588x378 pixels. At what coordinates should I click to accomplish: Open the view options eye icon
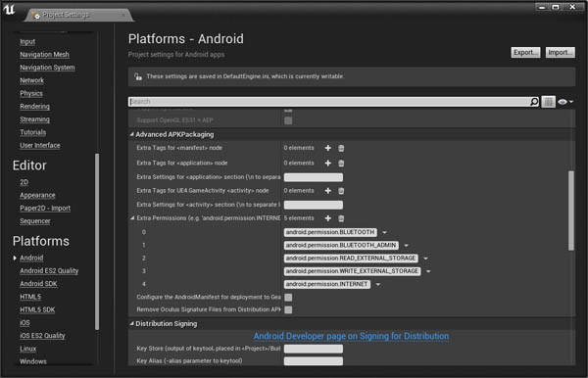[x=565, y=102]
